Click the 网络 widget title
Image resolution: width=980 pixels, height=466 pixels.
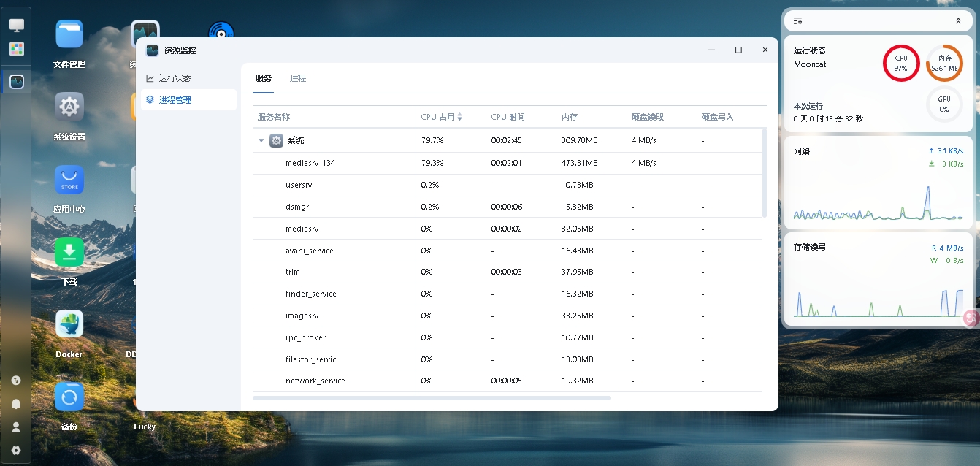pyautogui.click(x=802, y=151)
